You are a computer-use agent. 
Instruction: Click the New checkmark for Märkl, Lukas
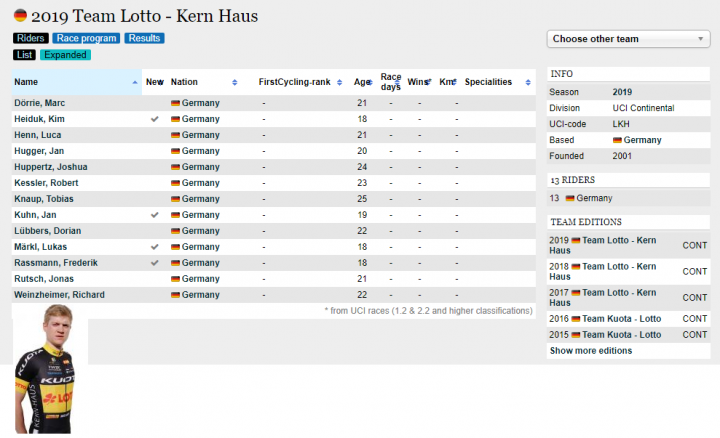pyautogui.click(x=155, y=247)
